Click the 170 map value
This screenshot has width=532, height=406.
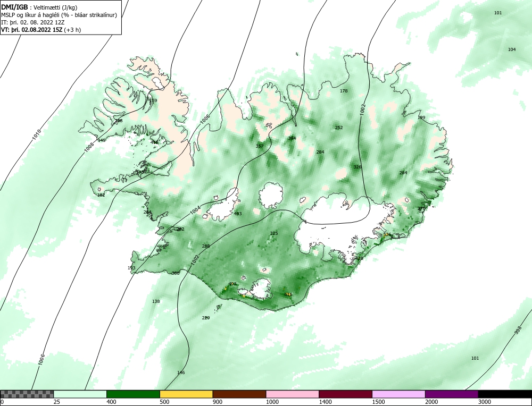pyautogui.click(x=140, y=172)
